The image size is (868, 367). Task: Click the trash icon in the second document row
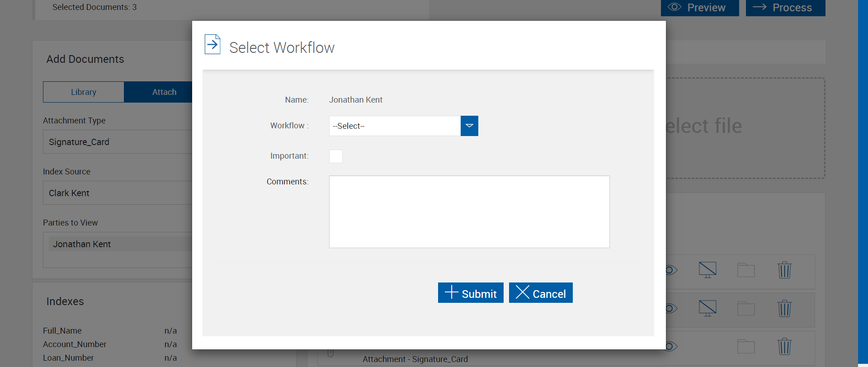click(x=784, y=309)
